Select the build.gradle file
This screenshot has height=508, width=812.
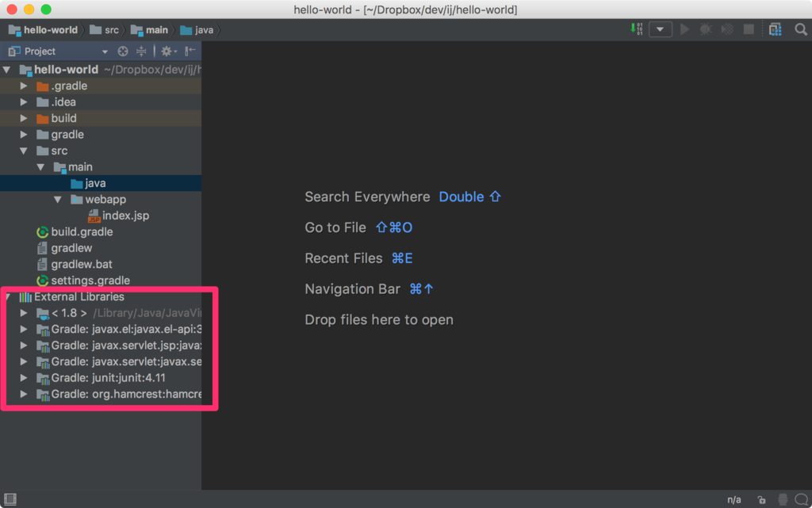coord(101,231)
